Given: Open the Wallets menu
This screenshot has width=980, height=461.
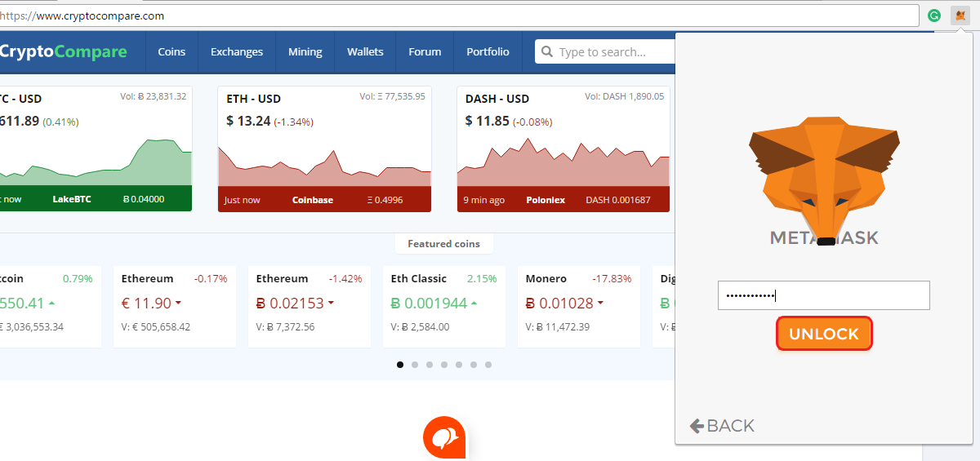Looking at the screenshot, I should (365, 52).
